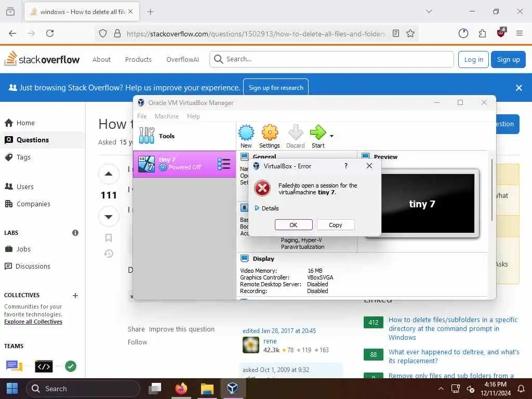The height and width of the screenshot is (399, 532).
Task: Dismiss the blue research banner
Action: [519, 87]
